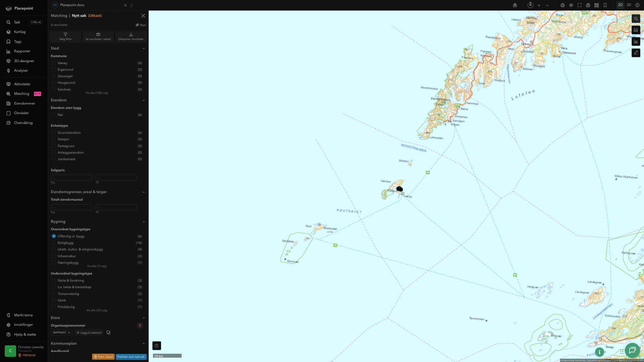The height and width of the screenshot is (362, 644).
Task: Toggle Mørkt tema moon icon
Action: click(x=9, y=315)
